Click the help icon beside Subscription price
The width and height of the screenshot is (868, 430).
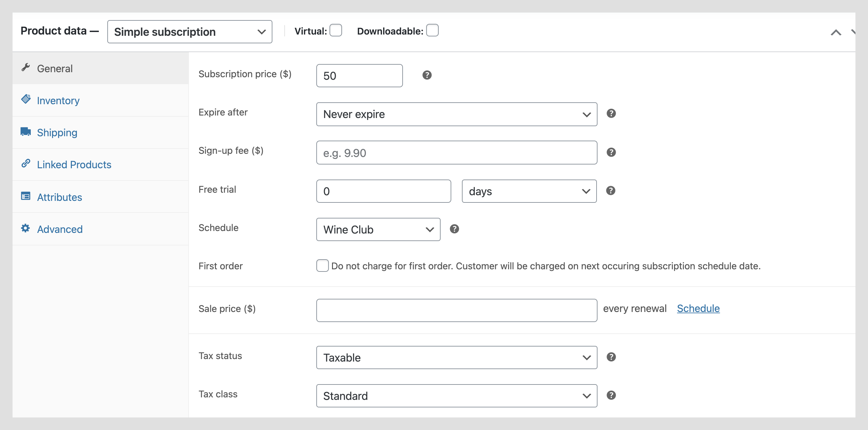coord(427,75)
